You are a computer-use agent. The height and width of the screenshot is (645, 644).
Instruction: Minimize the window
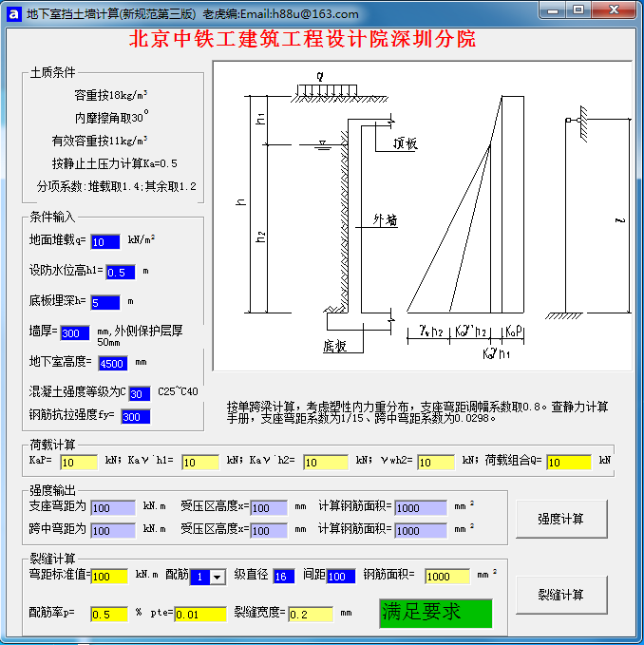pos(552,10)
